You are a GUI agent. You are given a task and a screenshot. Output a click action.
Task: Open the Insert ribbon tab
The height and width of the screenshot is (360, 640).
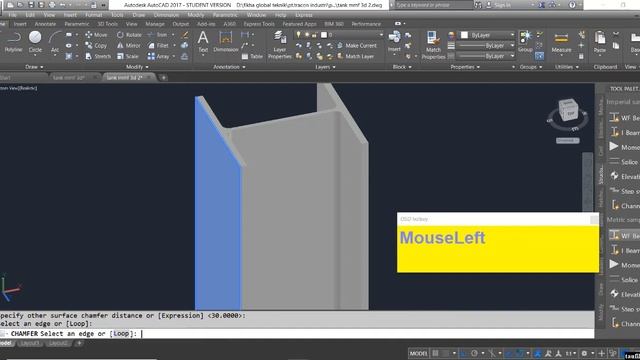[20, 24]
